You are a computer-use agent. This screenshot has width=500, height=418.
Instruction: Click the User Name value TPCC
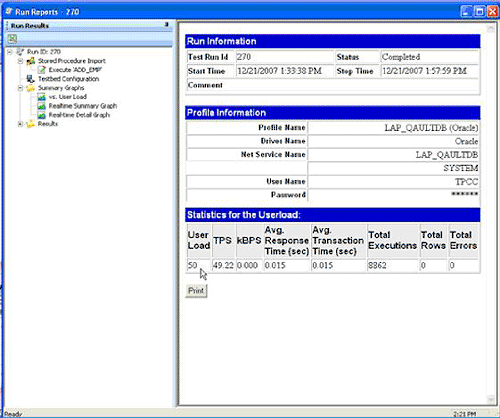467,182
